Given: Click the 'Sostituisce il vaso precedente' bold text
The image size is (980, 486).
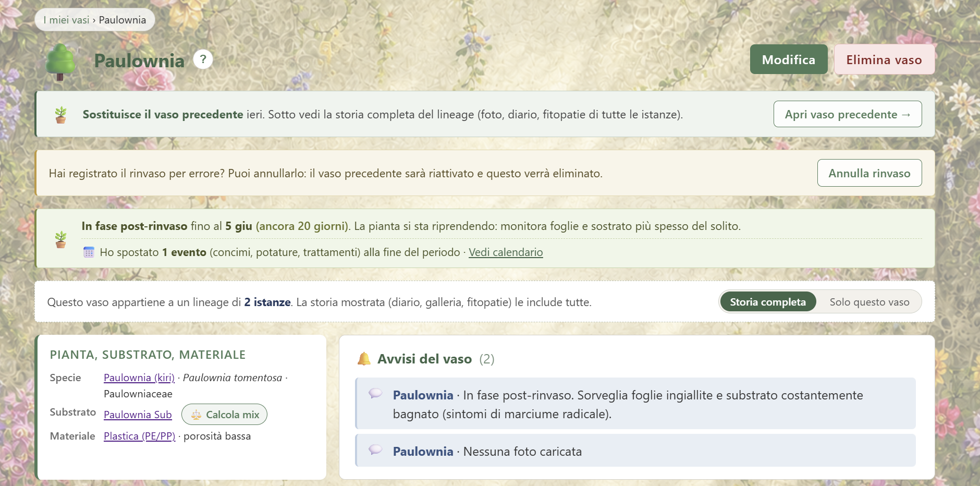Looking at the screenshot, I should [x=163, y=115].
